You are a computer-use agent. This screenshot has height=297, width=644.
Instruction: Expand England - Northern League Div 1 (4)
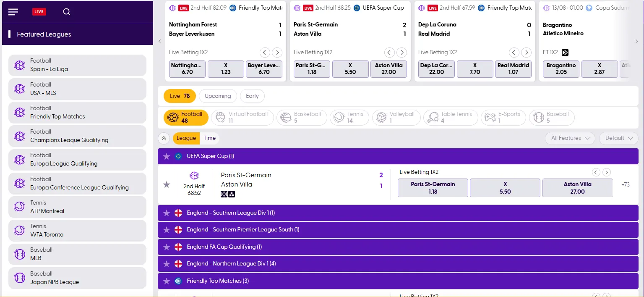(398, 264)
